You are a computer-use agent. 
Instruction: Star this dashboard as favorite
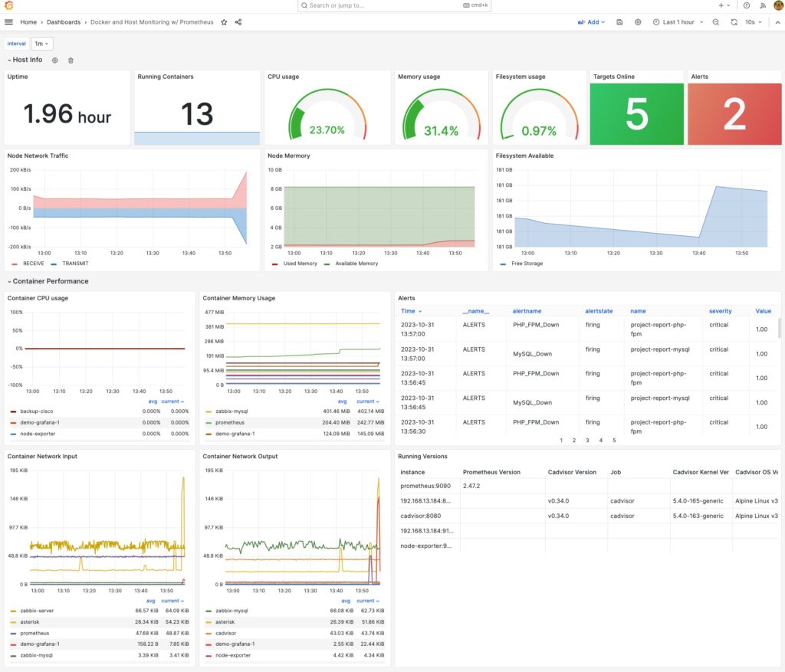pos(224,22)
